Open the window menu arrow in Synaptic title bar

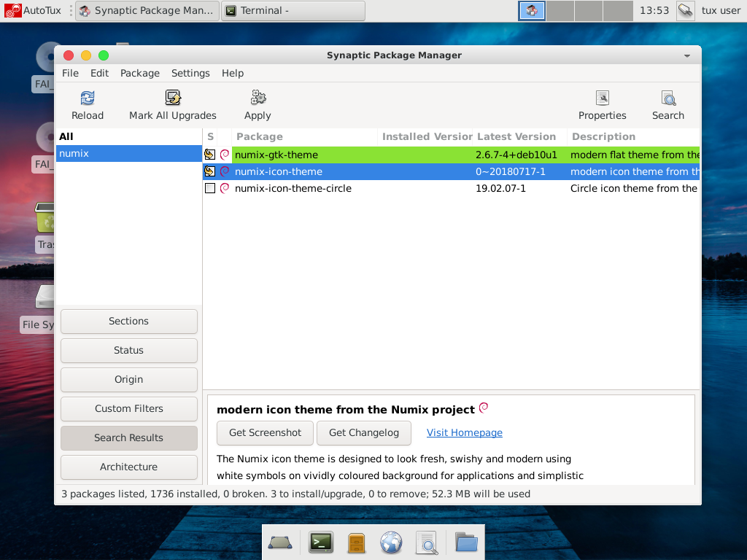[687, 55]
